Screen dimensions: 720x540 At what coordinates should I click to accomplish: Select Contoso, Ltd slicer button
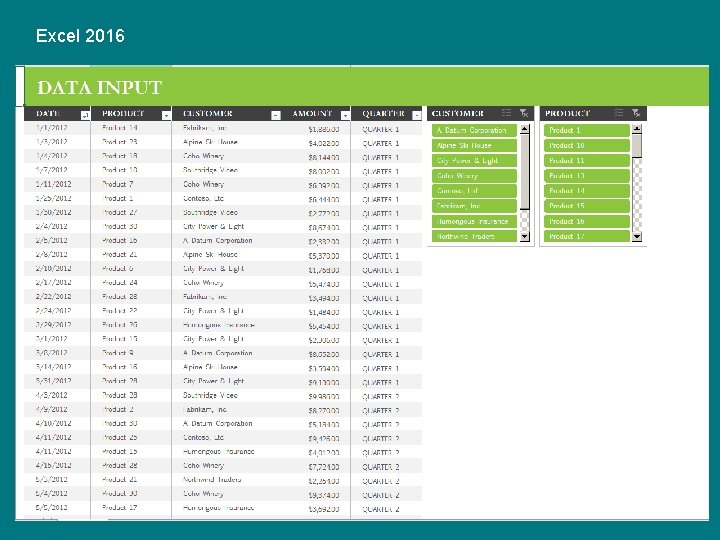click(x=474, y=191)
